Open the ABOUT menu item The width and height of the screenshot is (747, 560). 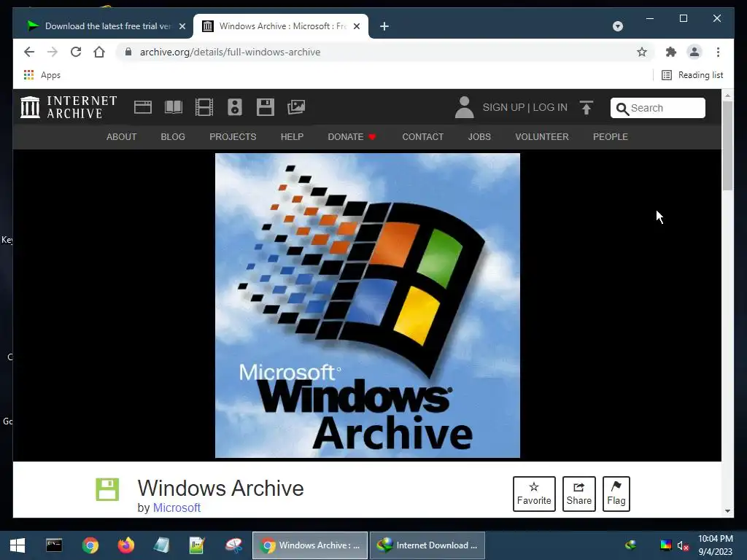122,136
